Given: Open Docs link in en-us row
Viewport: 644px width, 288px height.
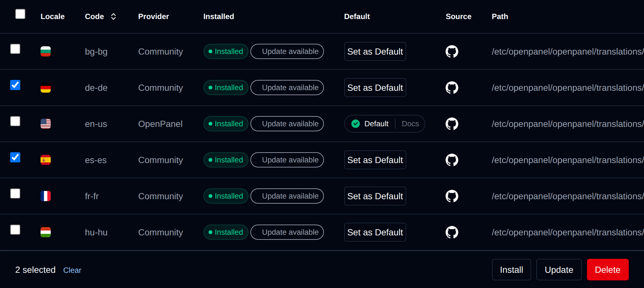Looking at the screenshot, I should [410, 124].
